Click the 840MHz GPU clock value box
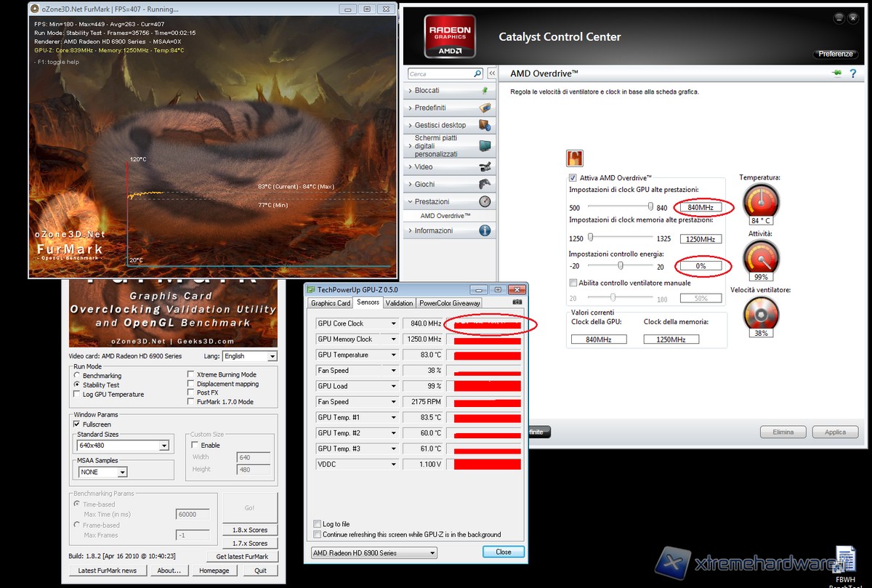872x588 pixels. 701,207
